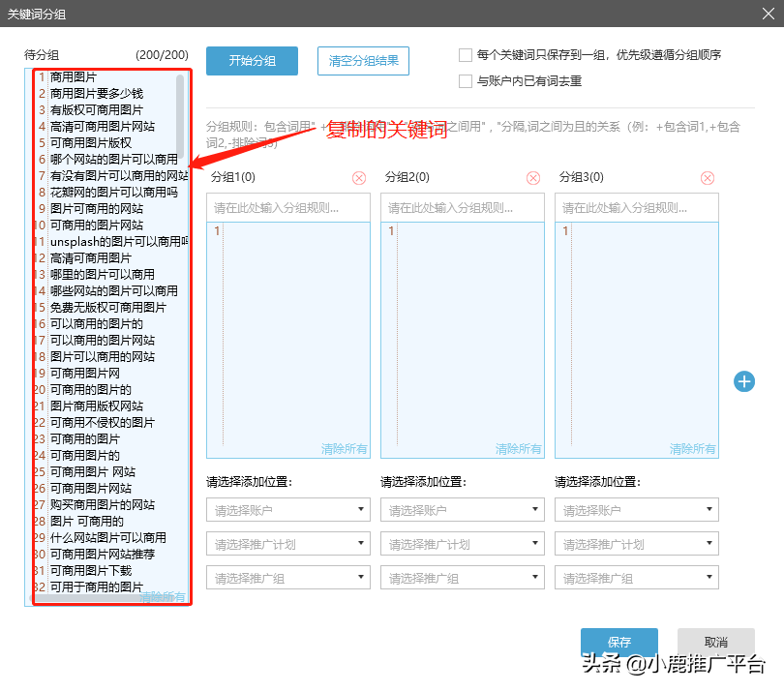The image size is (784, 692).
Task: Open 请选择账户 dropdown under 分组2
Action: [x=462, y=509]
